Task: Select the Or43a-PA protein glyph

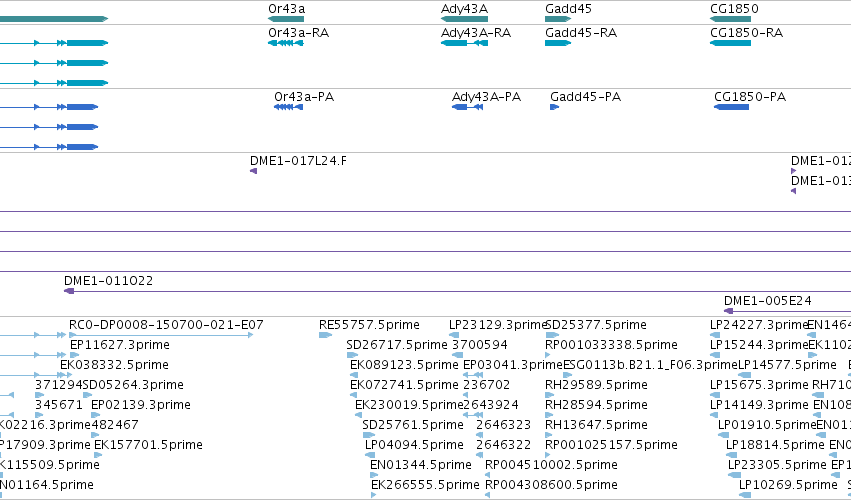Action: coord(289,107)
